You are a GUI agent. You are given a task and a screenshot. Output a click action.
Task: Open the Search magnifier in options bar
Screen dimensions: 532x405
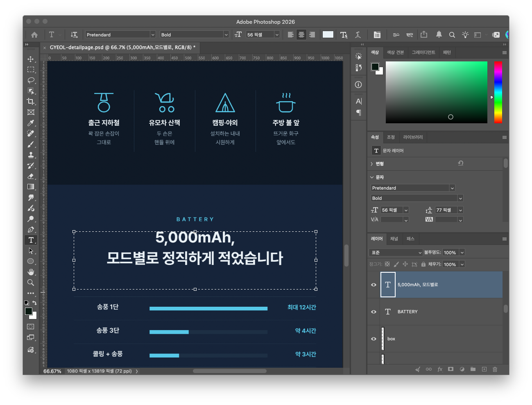coord(452,35)
